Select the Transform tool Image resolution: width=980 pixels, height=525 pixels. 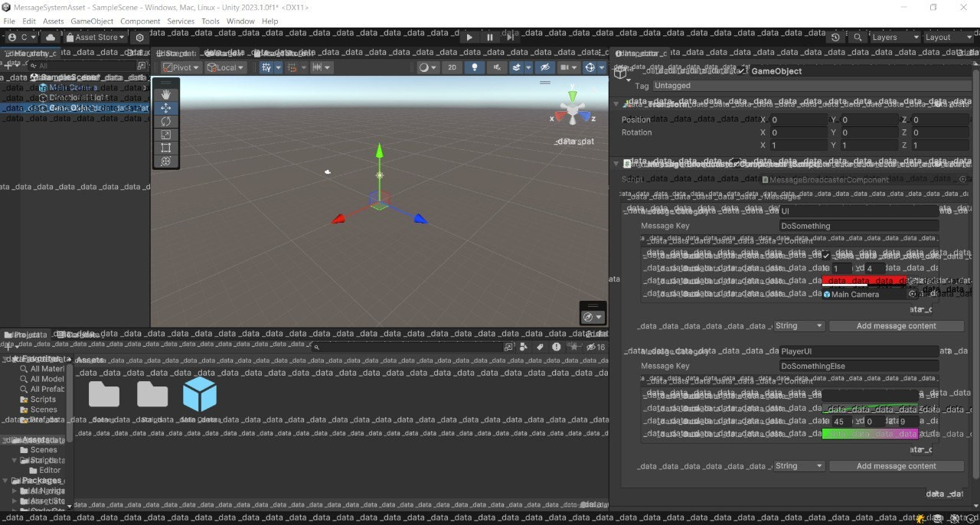point(165,161)
